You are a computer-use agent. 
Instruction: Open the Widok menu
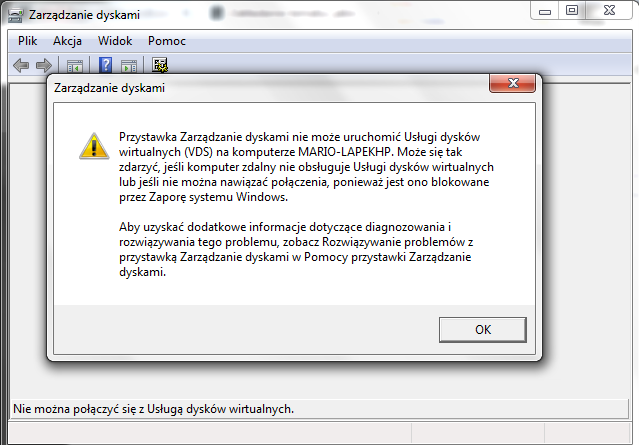point(115,41)
